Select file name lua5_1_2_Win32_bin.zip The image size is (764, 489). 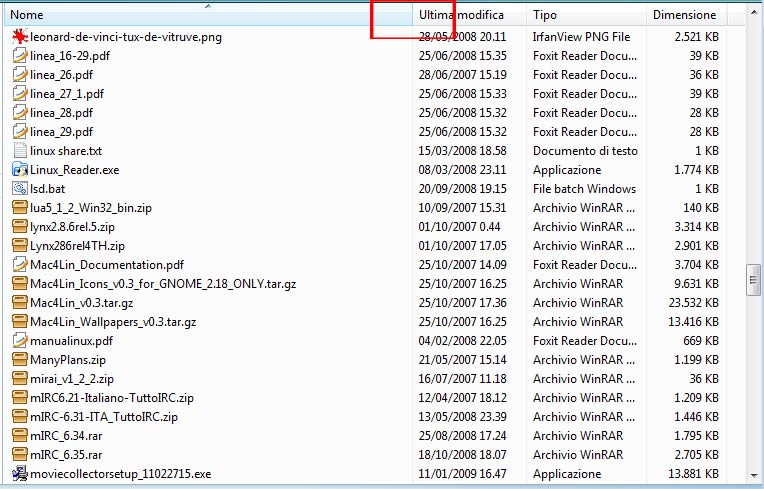click(x=91, y=208)
